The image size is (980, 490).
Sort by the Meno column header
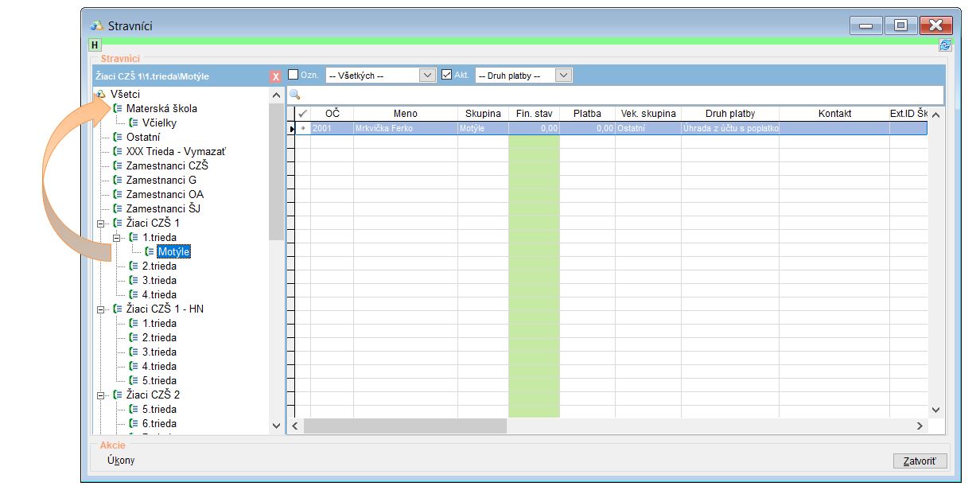(405, 114)
